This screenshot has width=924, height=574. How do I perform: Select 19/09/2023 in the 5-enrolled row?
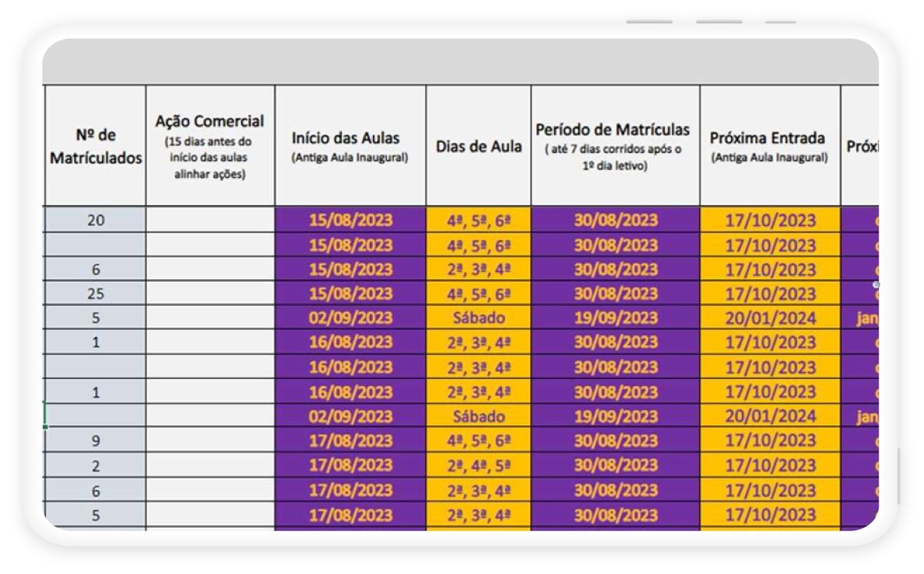pos(615,317)
